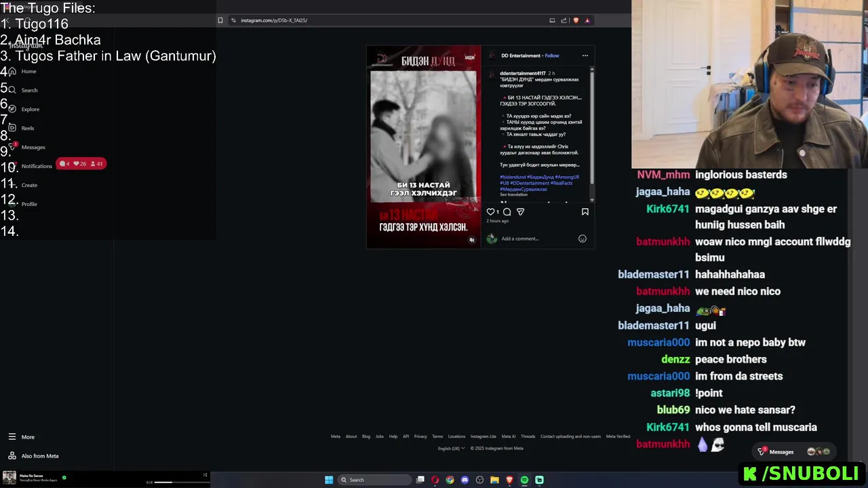Open emoji picker in comment box
This screenshot has width=868, height=488.
[582, 239]
